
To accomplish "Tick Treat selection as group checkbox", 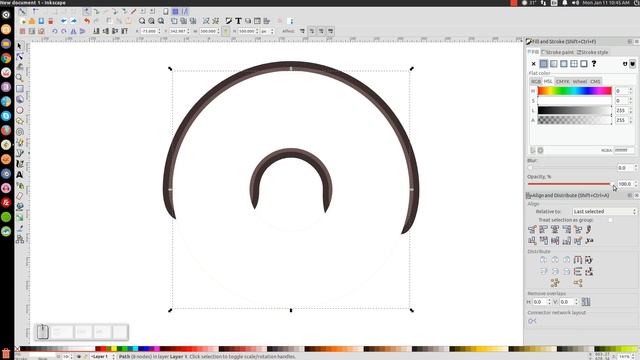I will click(x=610, y=220).
